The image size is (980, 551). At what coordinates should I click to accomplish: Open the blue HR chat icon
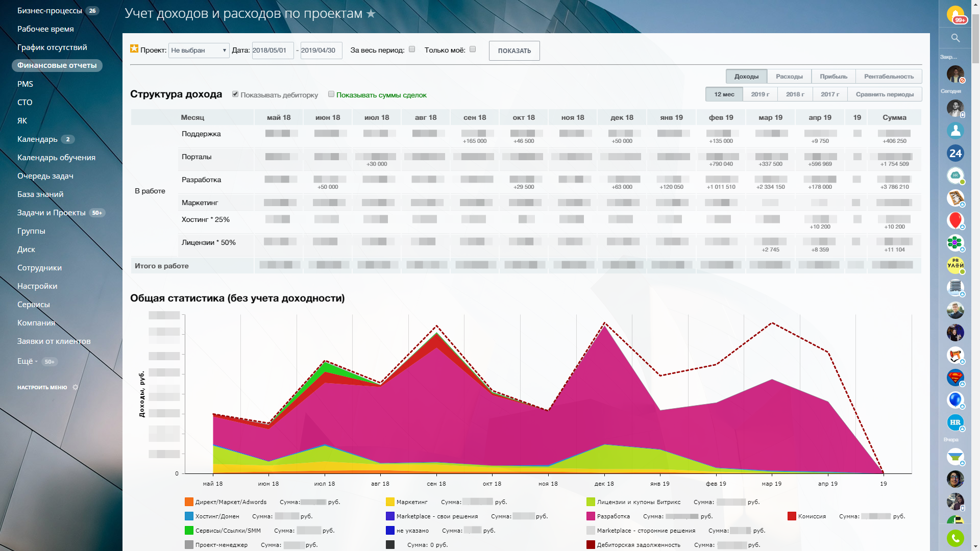(955, 422)
